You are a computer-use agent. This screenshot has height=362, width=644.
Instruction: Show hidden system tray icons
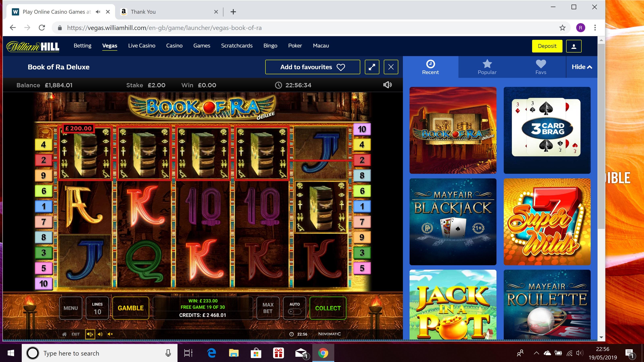[536, 353]
